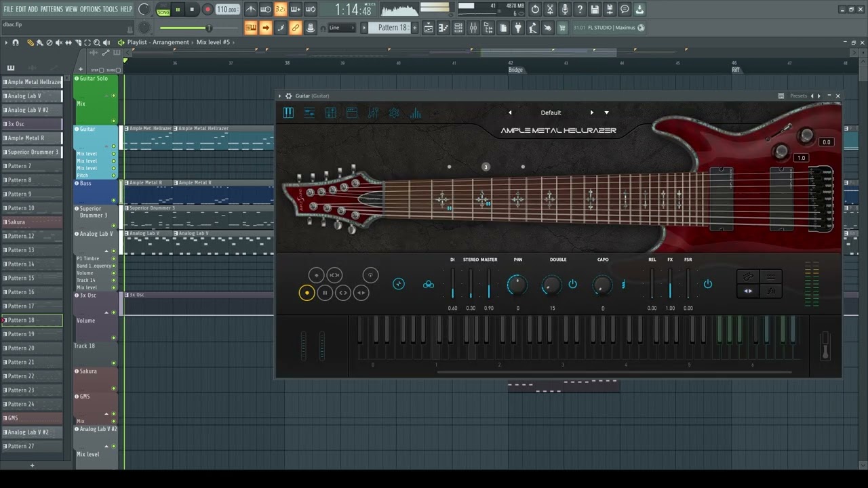The image size is (868, 488).
Task: Toggle the metronome icon in toolbar
Action: coord(251,9)
